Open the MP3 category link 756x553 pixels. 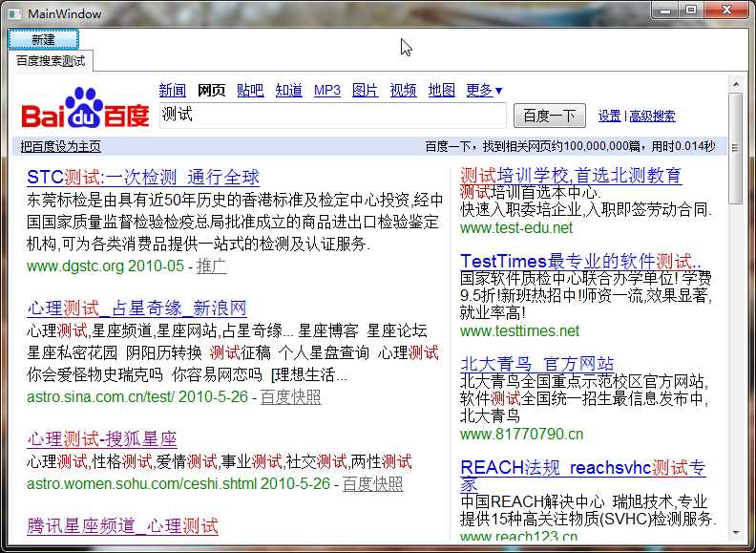pyautogui.click(x=326, y=90)
